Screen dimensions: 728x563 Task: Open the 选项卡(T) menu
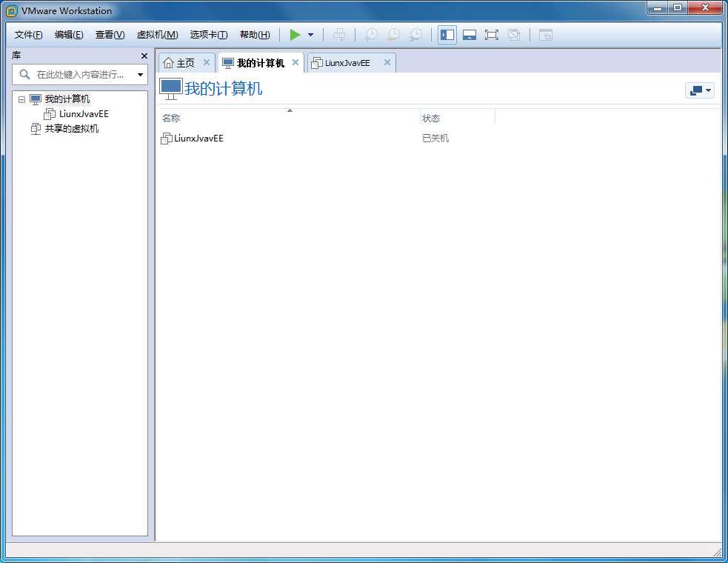click(x=208, y=35)
